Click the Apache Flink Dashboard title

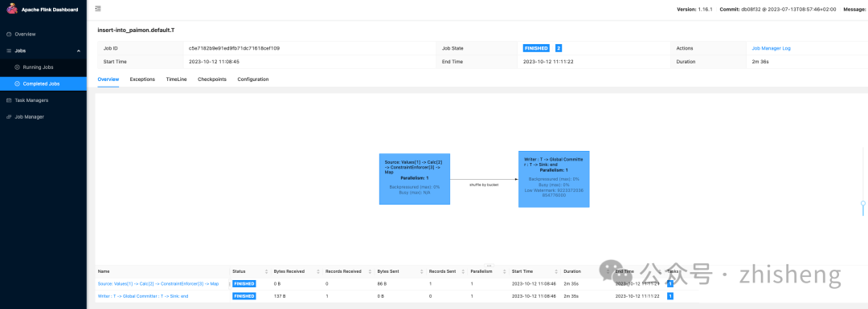[50, 10]
